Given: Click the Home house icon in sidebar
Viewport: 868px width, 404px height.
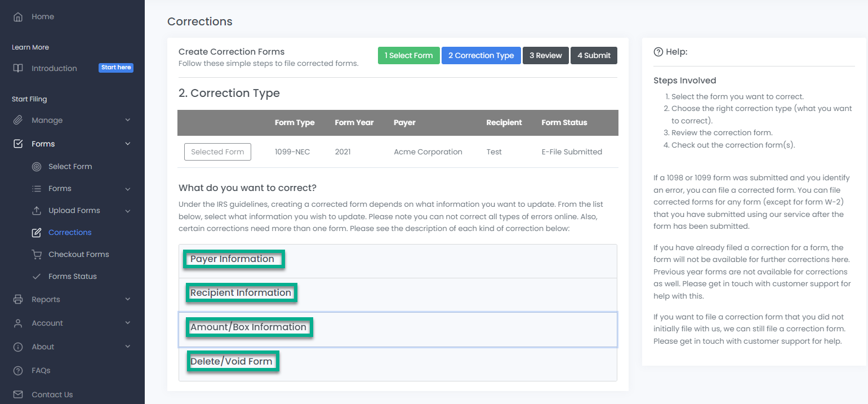Looking at the screenshot, I should [18, 17].
